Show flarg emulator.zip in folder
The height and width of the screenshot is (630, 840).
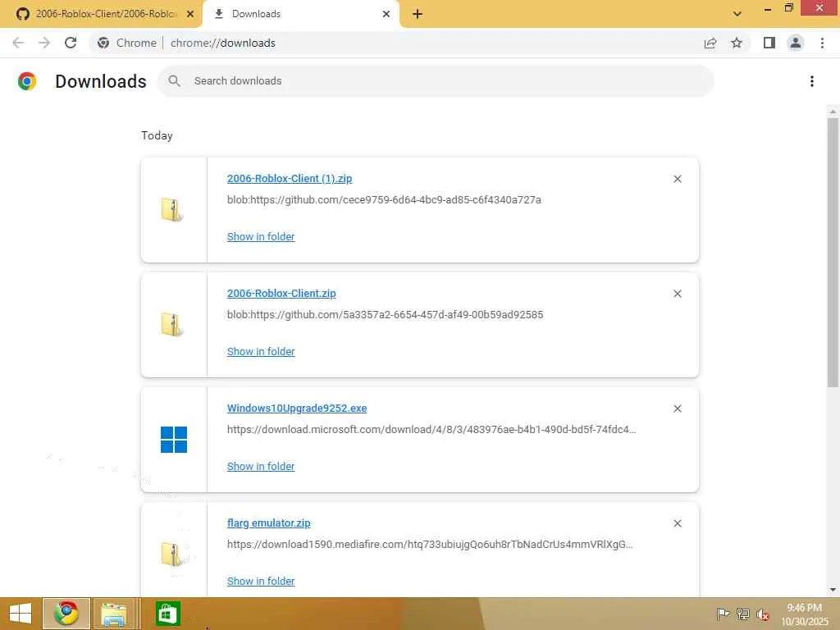pos(261,581)
